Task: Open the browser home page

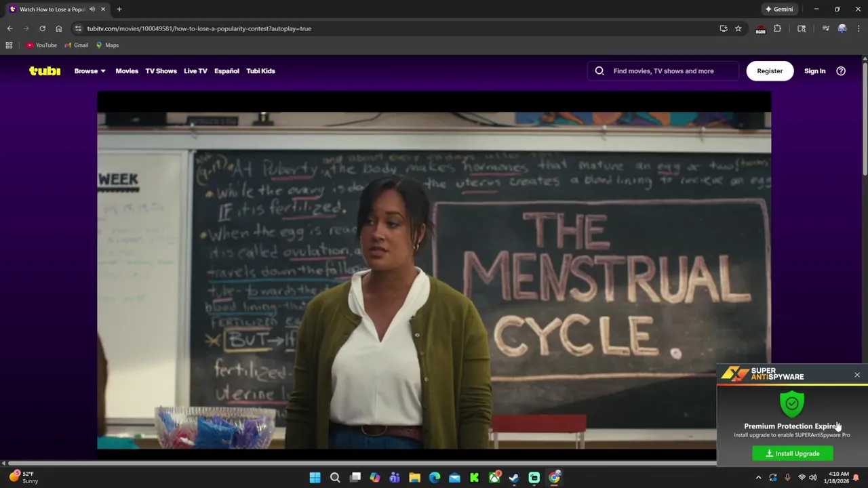Action: pos(58,28)
